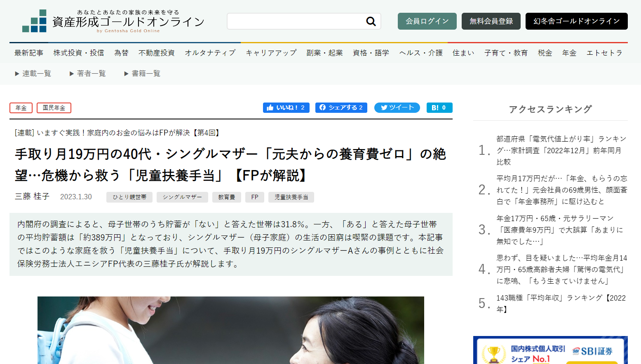Open the 会員ログイン page
641x364 pixels.
[x=427, y=21]
